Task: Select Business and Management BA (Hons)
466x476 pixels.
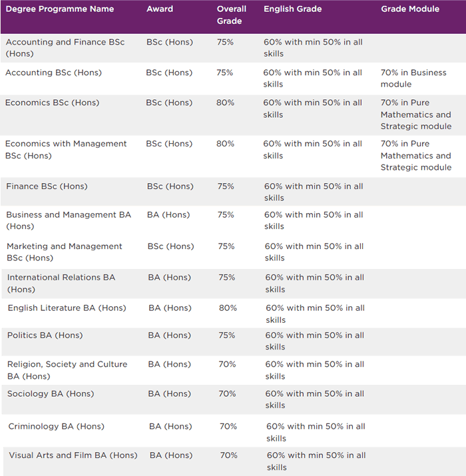Action: pyautogui.click(x=69, y=220)
